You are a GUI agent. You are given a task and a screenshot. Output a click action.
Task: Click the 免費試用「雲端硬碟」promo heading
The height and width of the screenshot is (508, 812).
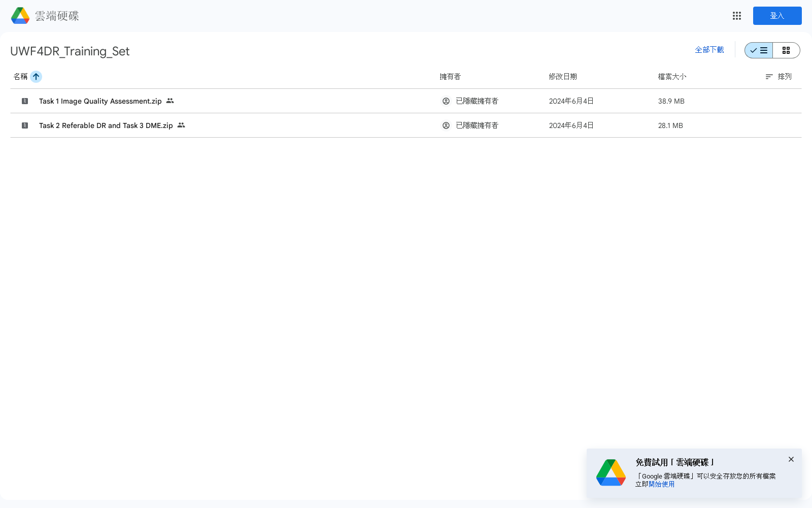(675, 462)
